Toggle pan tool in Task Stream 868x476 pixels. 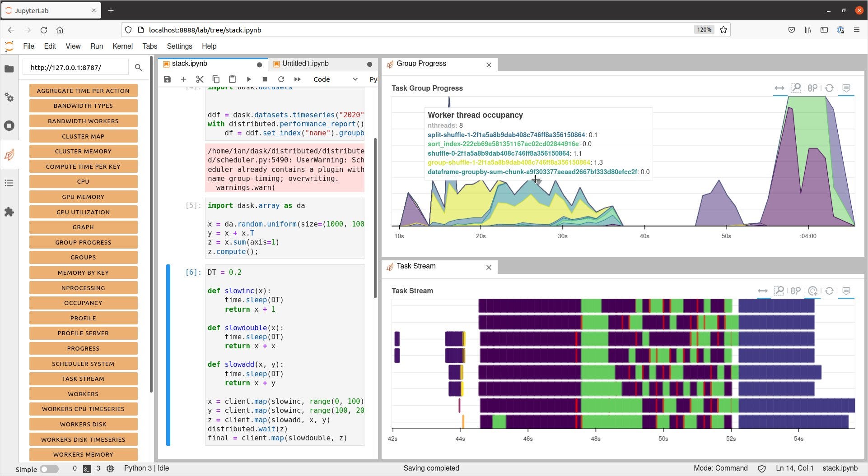763,291
